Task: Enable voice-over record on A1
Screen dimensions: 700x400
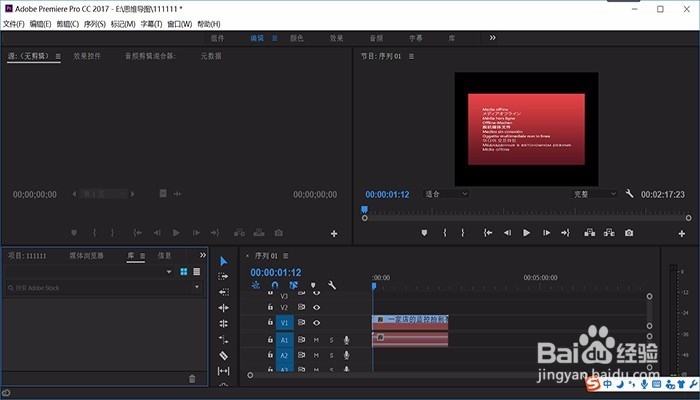Action: coord(346,340)
